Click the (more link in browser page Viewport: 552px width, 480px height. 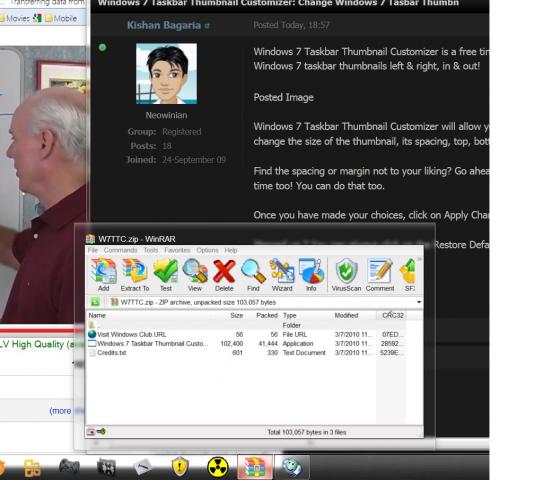click(60, 411)
